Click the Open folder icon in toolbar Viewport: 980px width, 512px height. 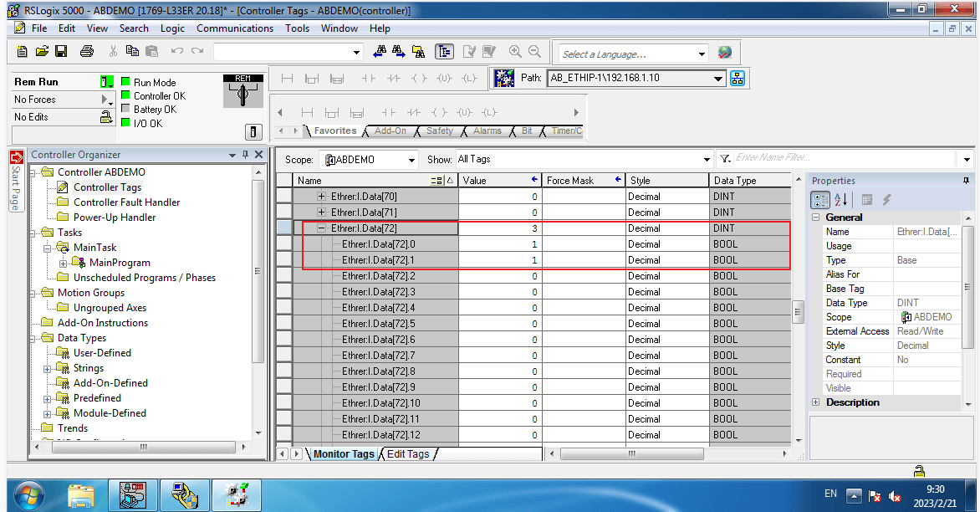[x=42, y=51]
